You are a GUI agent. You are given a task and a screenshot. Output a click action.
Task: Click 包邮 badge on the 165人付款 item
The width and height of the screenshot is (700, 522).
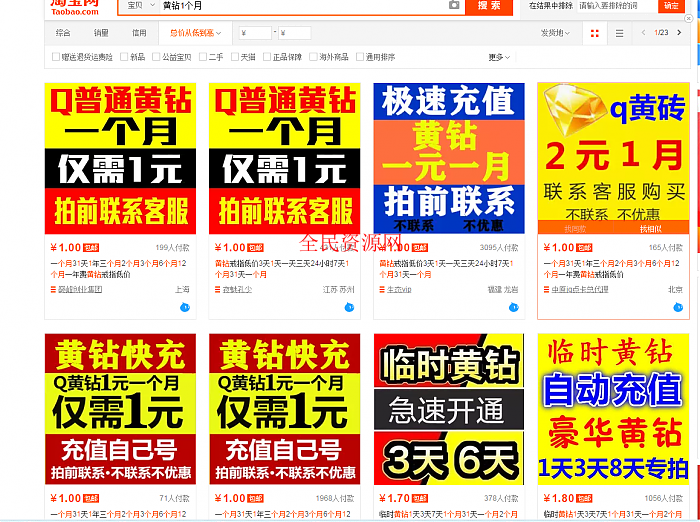pyautogui.click(x=584, y=248)
